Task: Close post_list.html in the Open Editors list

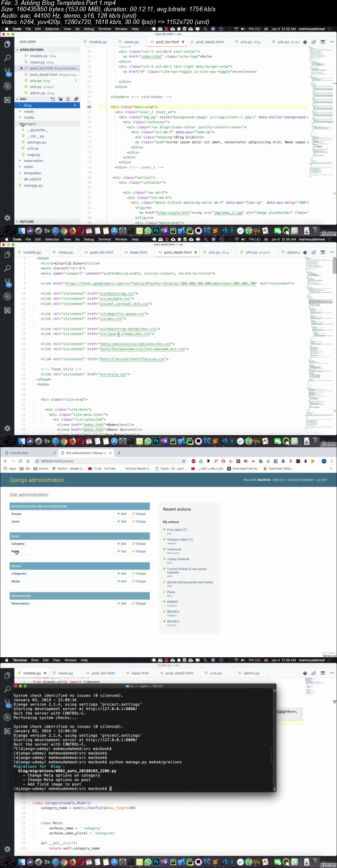Action: coord(21,68)
